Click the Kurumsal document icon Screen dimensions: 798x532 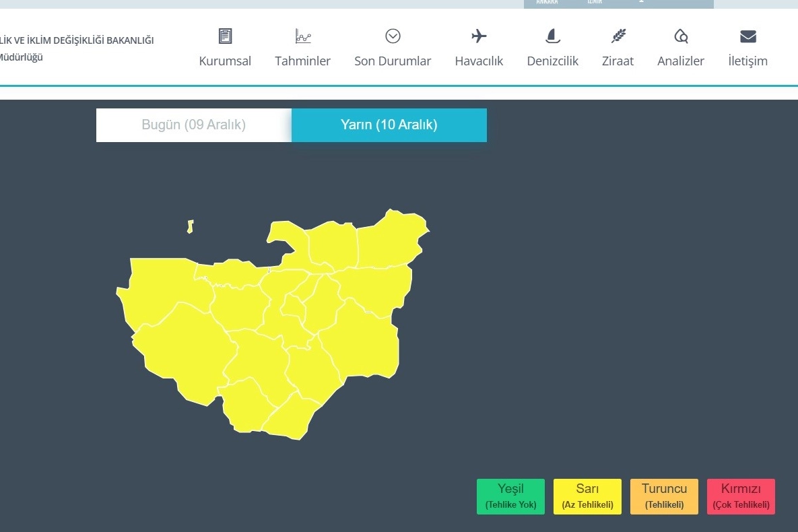coord(225,36)
